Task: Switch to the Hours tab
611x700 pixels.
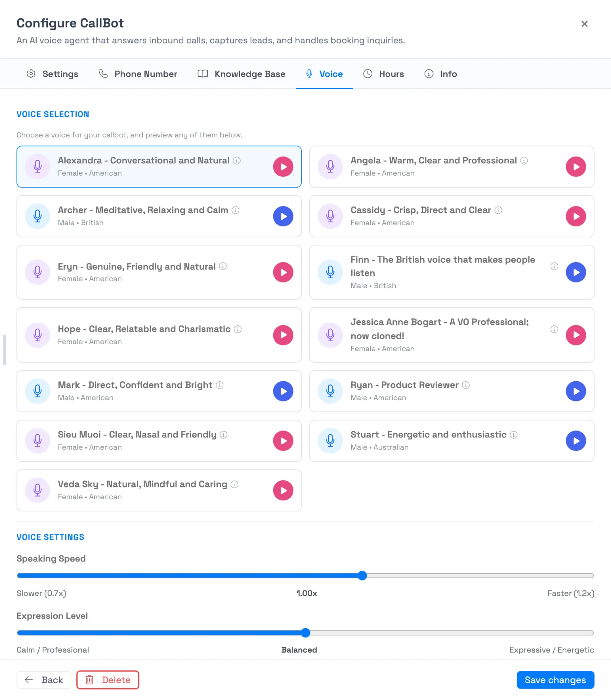Action: (383, 74)
